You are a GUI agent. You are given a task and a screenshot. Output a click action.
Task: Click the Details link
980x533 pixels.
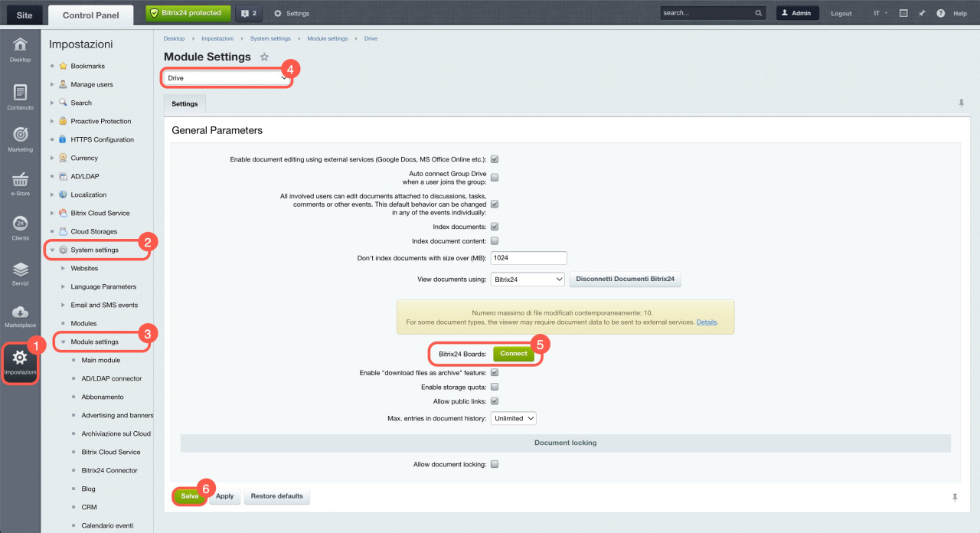[706, 322]
